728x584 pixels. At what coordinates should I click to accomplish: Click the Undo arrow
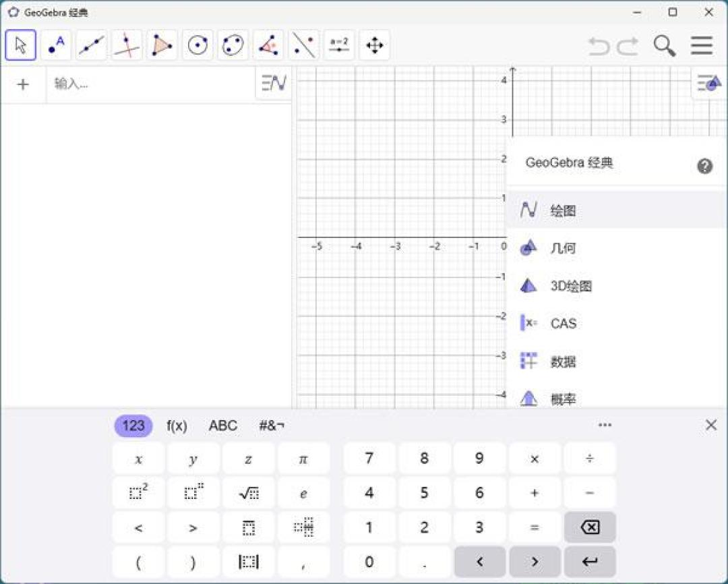pyautogui.click(x=599, y=46)
